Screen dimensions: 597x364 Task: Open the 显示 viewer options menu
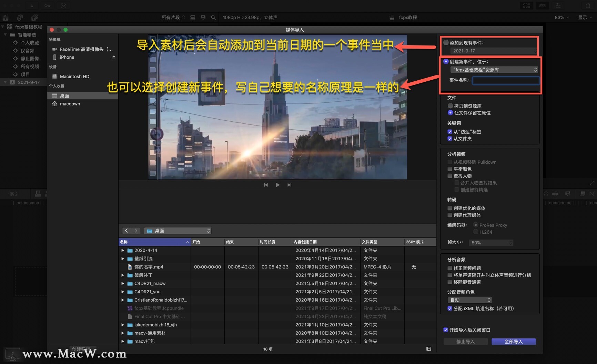585,18
